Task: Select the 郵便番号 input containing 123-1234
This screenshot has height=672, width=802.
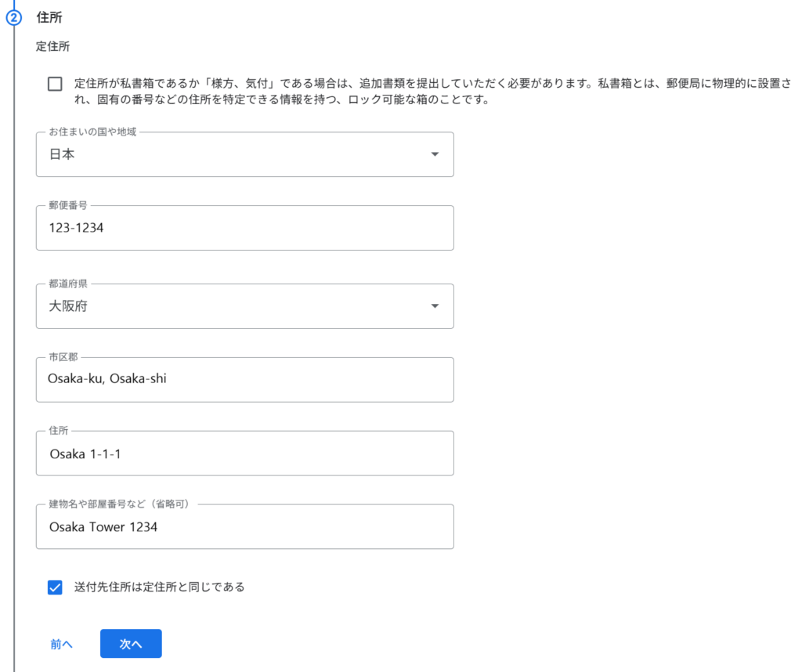Action: pos(244,228)
